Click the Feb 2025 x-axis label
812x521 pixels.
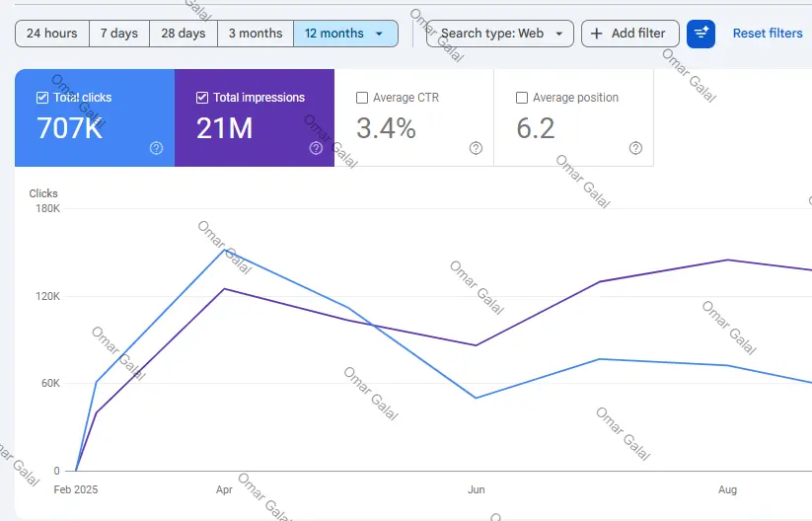(x=76, y=490)
